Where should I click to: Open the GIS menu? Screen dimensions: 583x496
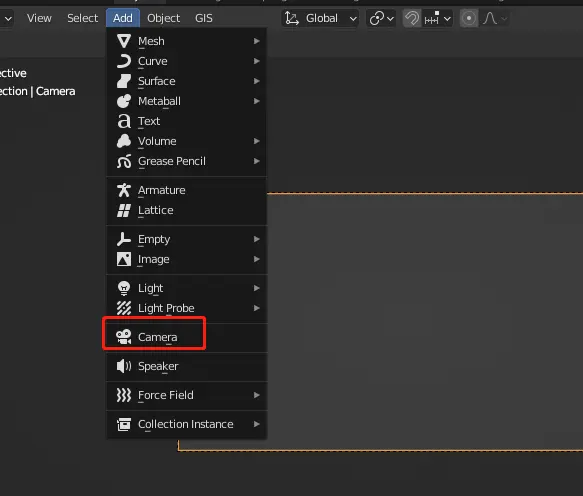(x=204, y=18)
